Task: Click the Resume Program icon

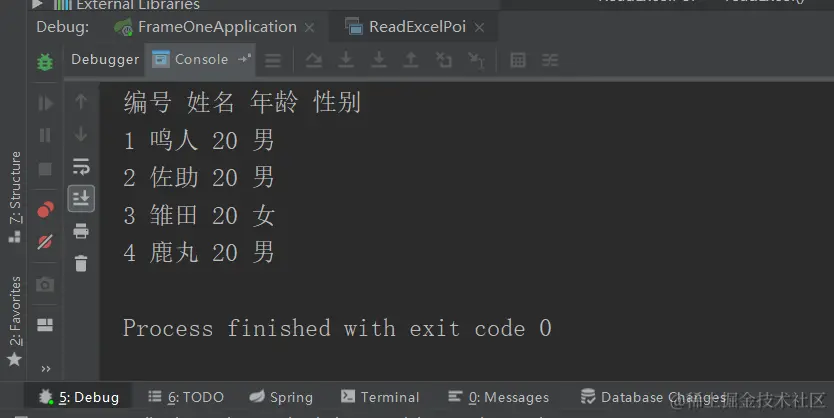Action: 45,103
